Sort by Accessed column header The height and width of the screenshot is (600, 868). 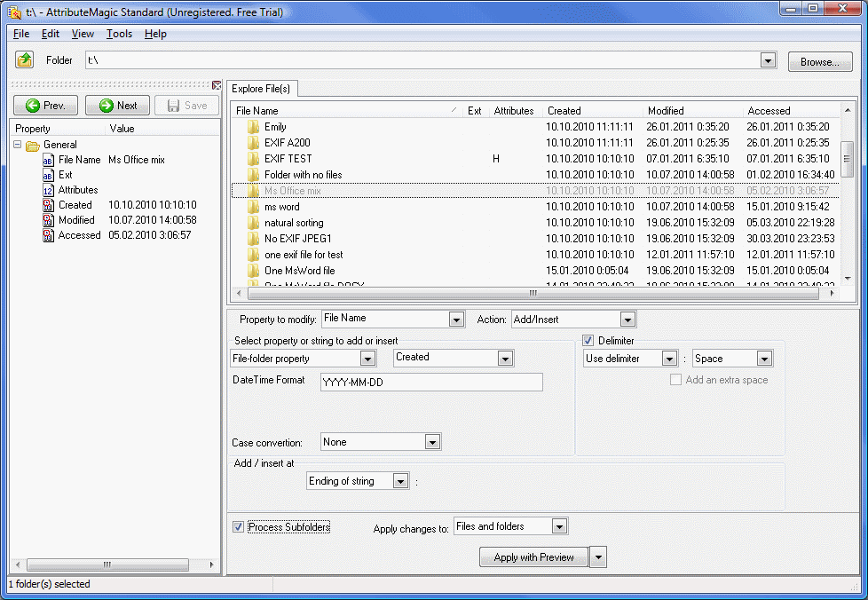pos(792,111)
